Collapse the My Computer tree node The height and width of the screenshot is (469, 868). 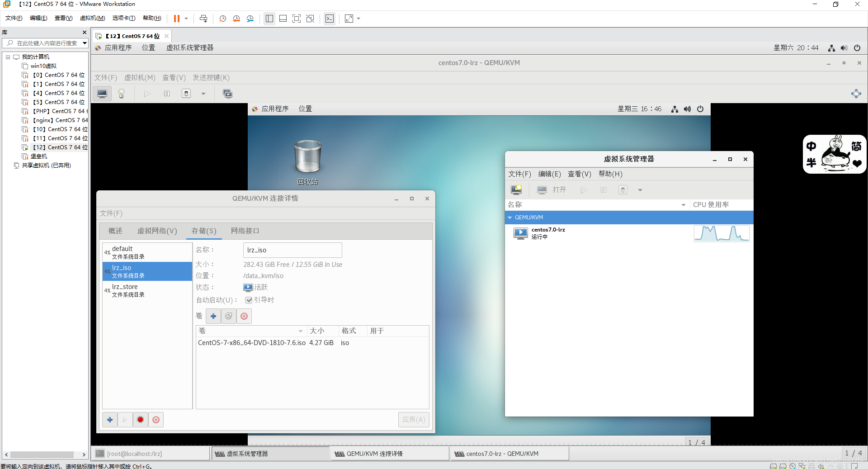(8, 57)
